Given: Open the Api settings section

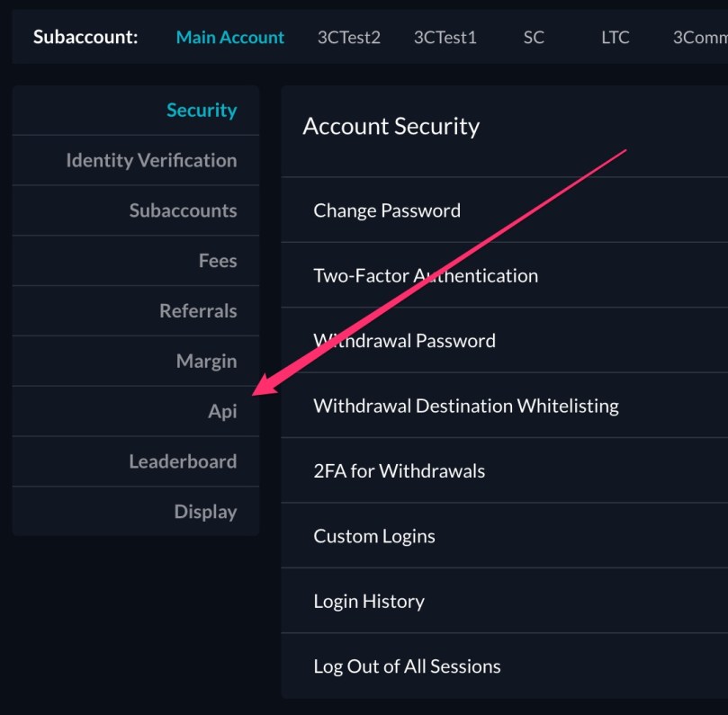Looking at the screenshot, I should pos(224,411).
